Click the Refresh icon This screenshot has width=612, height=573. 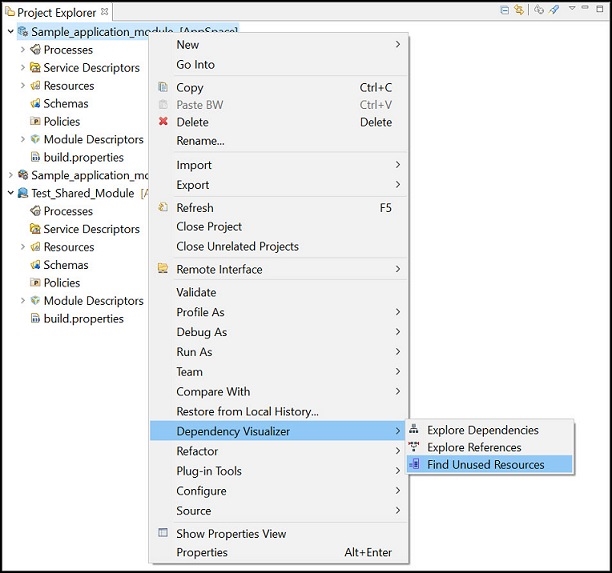pos(163,207)
